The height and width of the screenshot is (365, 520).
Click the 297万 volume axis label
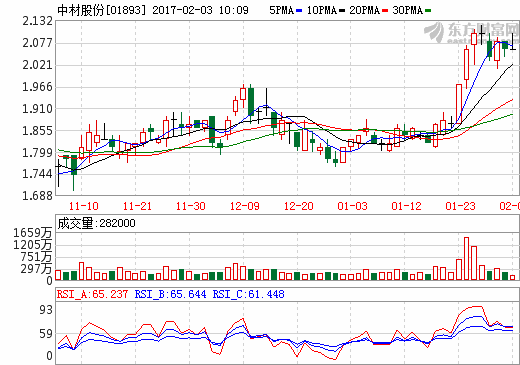click(36, 268)
